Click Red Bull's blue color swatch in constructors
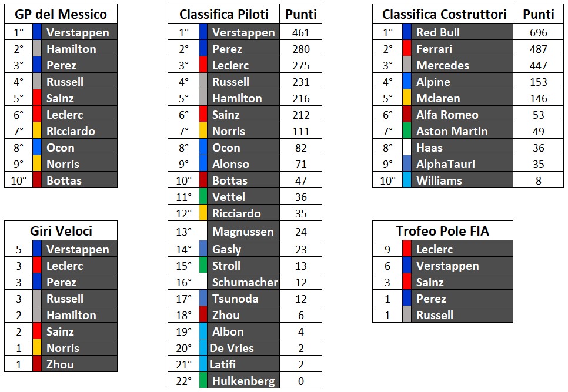The width and height of the screenshot is (568, 392). [406, 32]
